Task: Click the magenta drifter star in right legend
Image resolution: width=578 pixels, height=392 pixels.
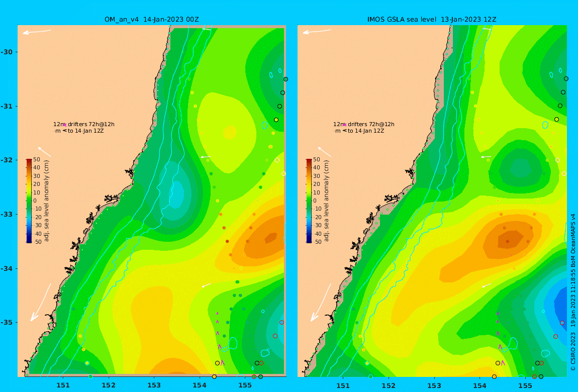Action: tap(345, 125)
